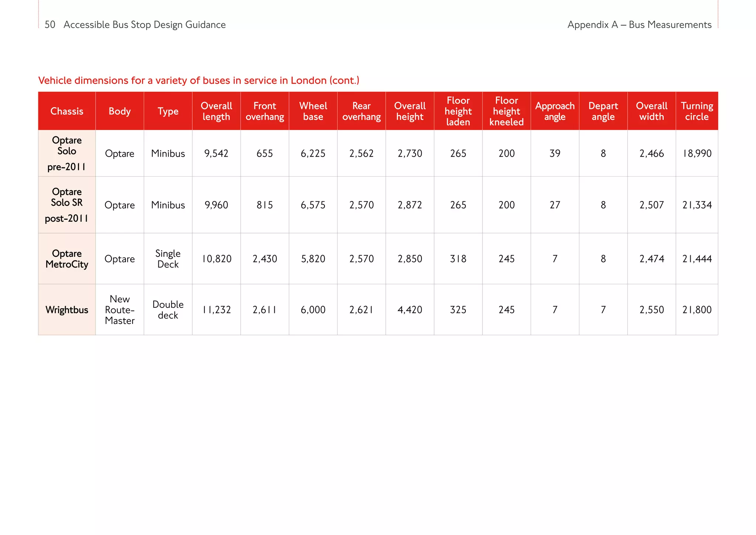756x535 pixels.
Task: Click the Wheel base column header
Action: point(313,111)
